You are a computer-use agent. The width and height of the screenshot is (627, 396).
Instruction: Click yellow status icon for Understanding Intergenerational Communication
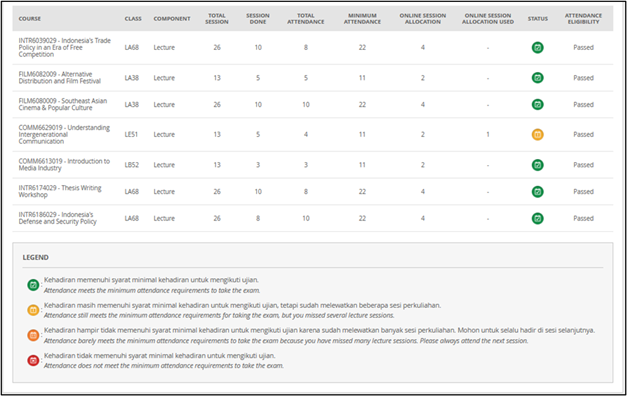point(537,134)
